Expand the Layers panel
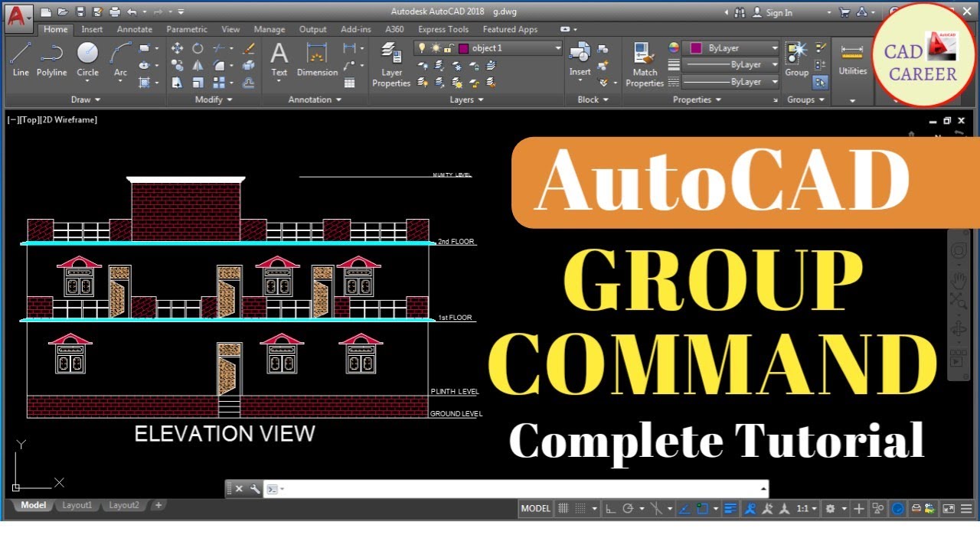980x551 pixels. click(x=466, y=99)
